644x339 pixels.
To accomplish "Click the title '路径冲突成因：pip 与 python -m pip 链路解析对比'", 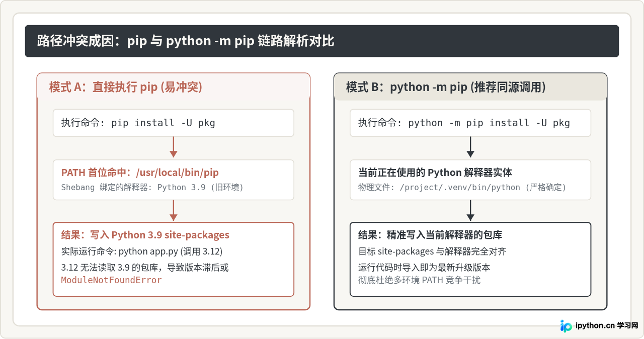I will [186, 41].
